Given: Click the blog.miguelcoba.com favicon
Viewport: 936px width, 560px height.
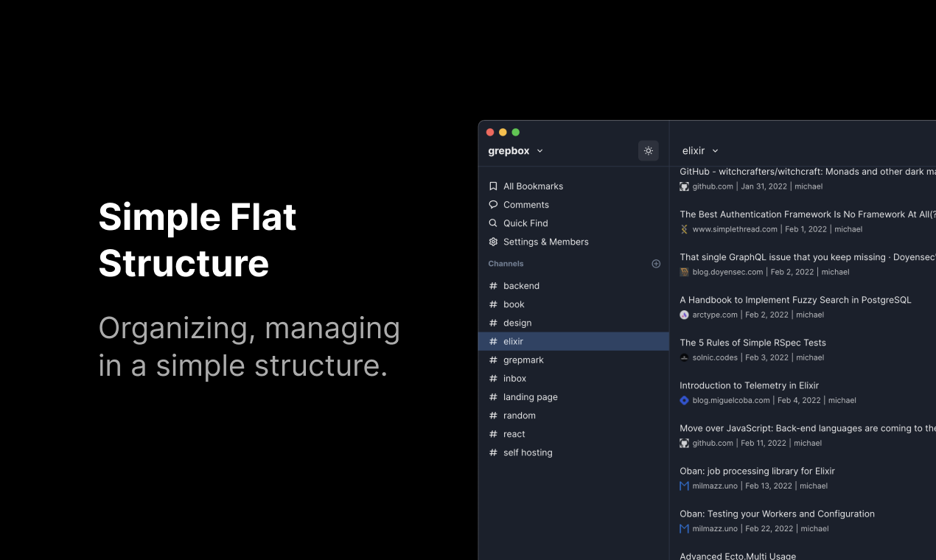Looking at the screenshot, I should pos(684,400).
